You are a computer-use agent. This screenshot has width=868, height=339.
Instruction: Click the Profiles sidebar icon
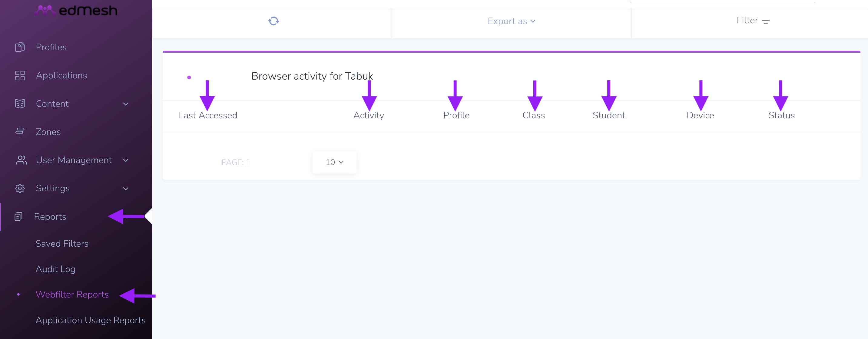20,47
